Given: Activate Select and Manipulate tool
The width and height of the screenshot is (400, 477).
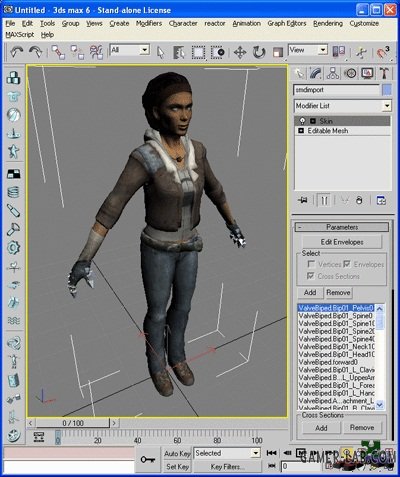Looking at the screenshot, I should pos(361,52).
